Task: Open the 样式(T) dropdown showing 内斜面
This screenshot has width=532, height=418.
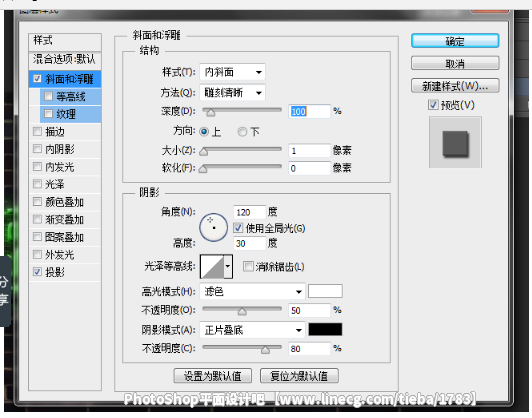Action: tap(232, 72)
